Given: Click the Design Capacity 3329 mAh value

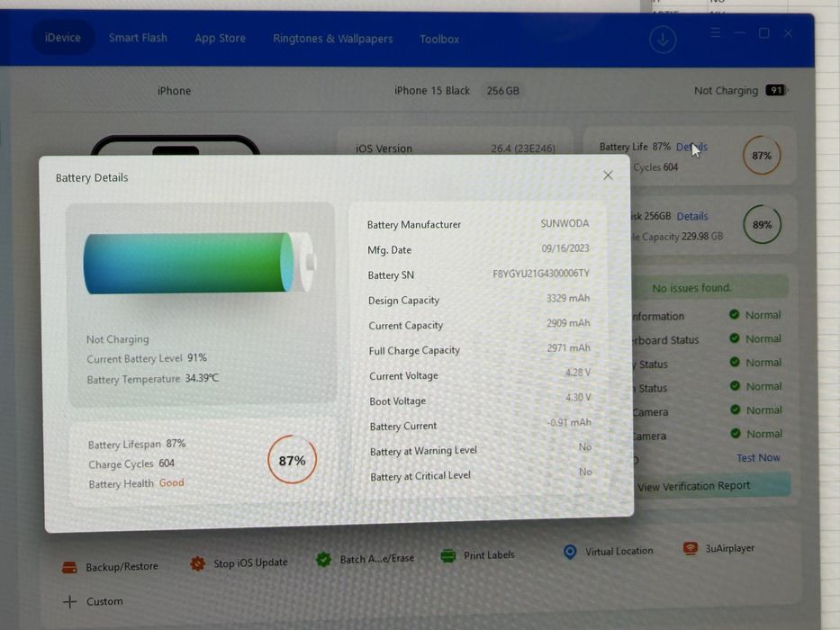Looking at the screenshot, I should click(x=568, y=299).
